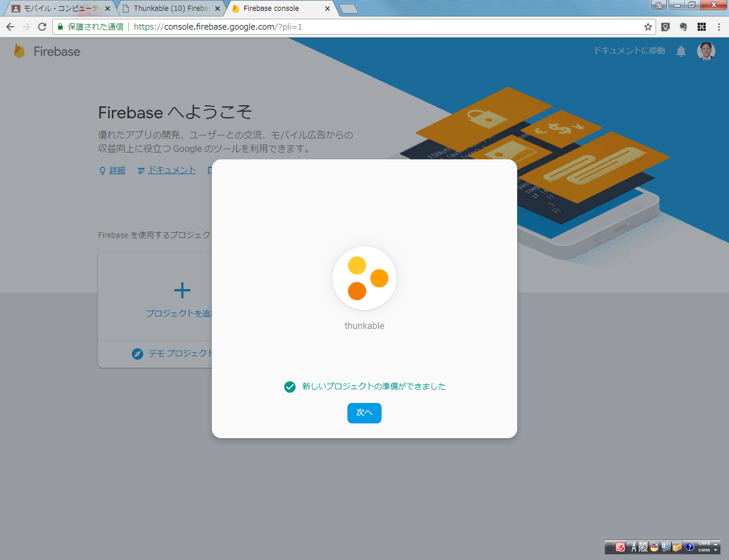
Task: Click the thunkable project logo circle
Action: click(x=364, y=278)
